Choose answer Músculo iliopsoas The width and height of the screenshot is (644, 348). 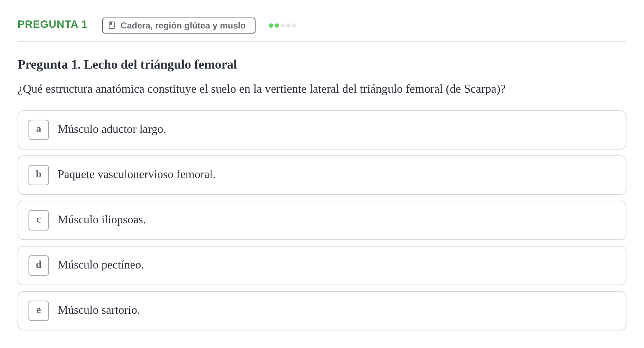click(322, 220)
